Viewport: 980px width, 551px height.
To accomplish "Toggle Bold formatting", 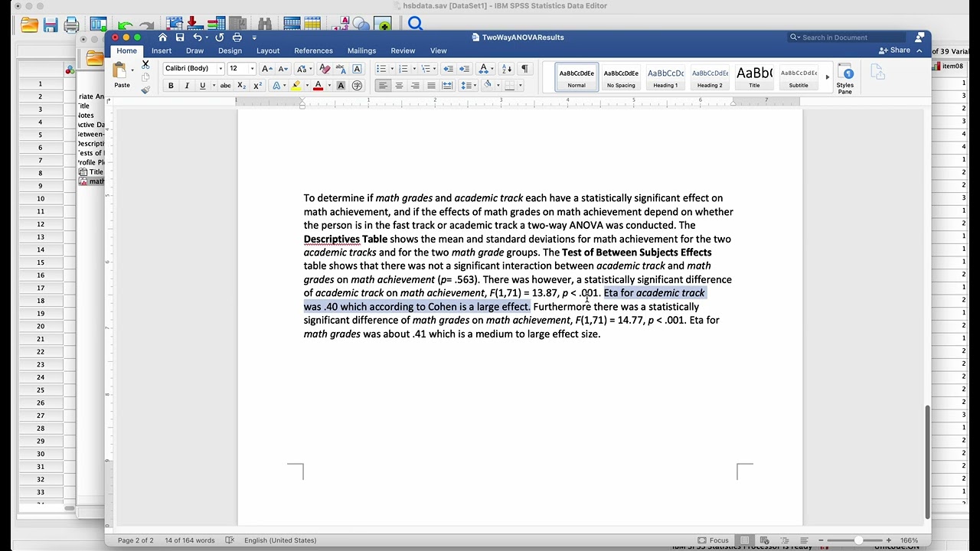I will pos(171,86).
